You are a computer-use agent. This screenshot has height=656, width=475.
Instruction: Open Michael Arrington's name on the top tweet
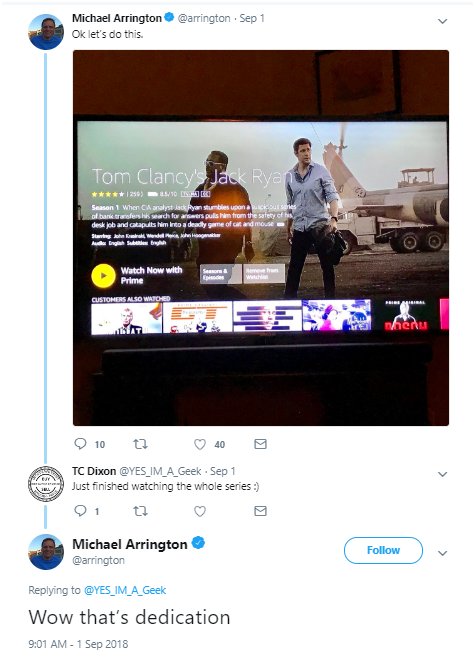(x=117, y=18)
